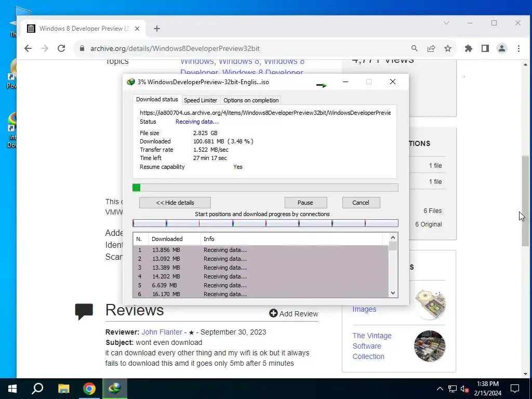Select the Download status tab

[157, 99]
